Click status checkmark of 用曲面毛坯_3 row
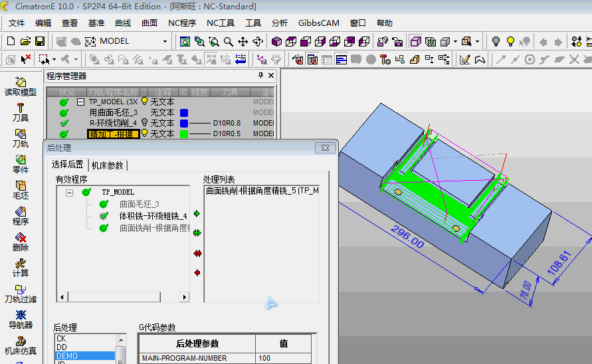The height and width of the screenshot is (364, 592). click(x=64, y=112)
